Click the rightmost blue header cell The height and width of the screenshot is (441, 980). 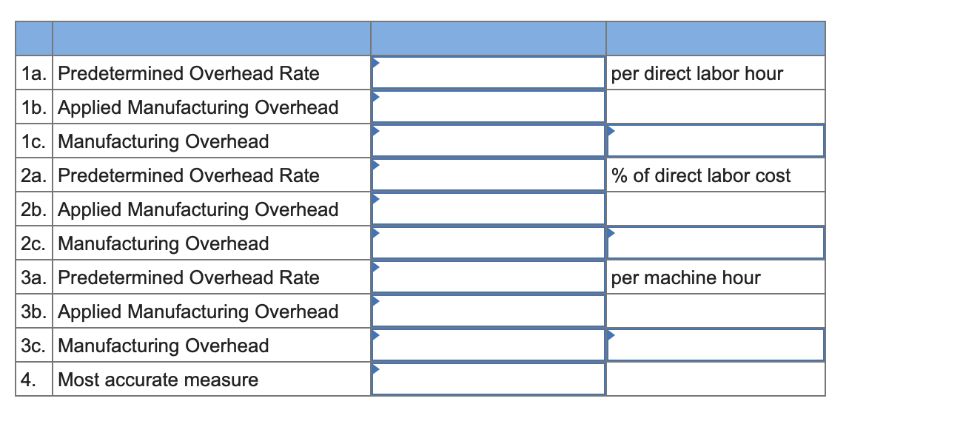(x=715, y=37)
